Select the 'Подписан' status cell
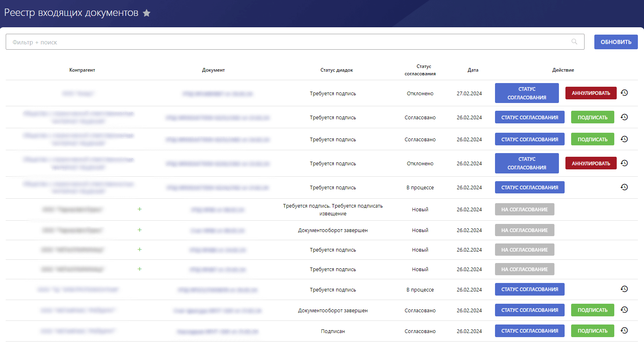This screenshot has height=342, width=644. tap(333, 331)
